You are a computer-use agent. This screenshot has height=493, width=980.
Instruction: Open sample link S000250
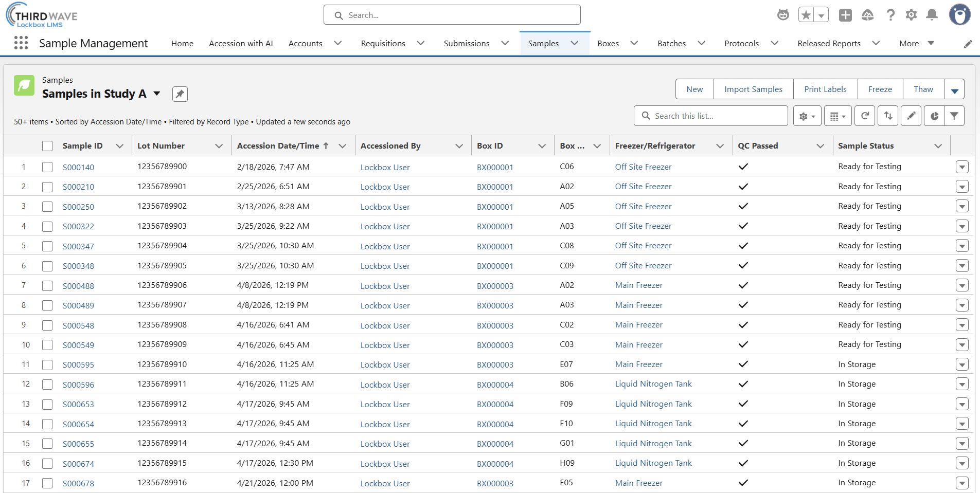click(x=78, y=207)
